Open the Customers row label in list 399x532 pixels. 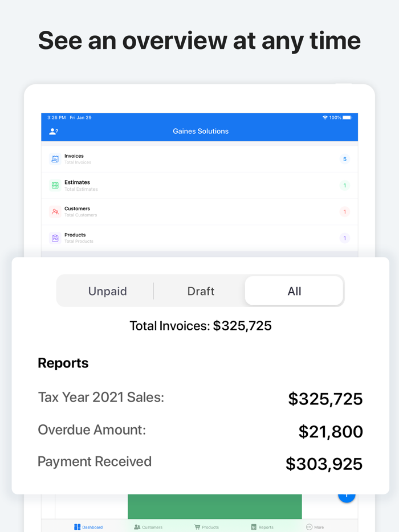pyautogui.click(x=77, y=208)
